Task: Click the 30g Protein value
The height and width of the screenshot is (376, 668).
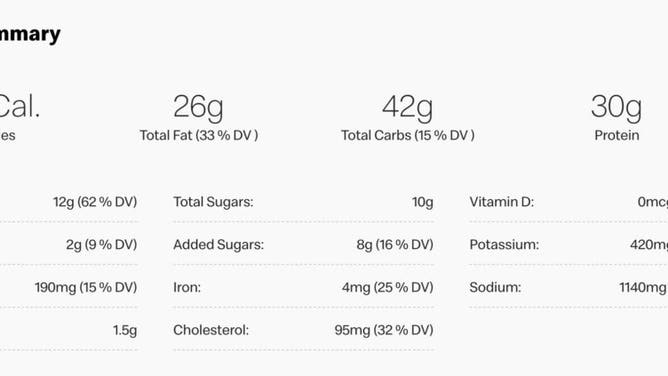Action: tap(616, 107)
